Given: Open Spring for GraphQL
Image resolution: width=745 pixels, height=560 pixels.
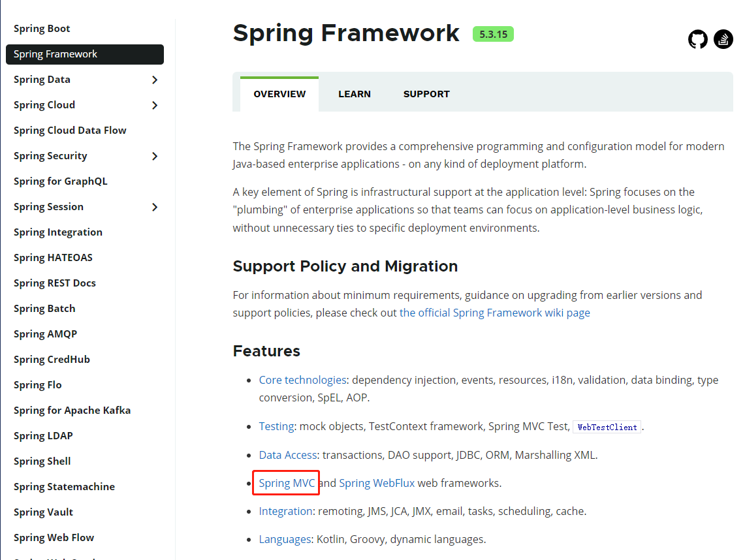Looking at the screenshot, I should click(60, 181).
